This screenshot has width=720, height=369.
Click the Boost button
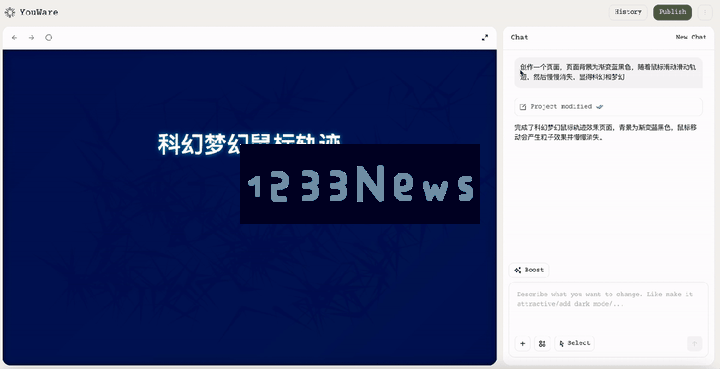pyautogui.click(x=529, y=270)
